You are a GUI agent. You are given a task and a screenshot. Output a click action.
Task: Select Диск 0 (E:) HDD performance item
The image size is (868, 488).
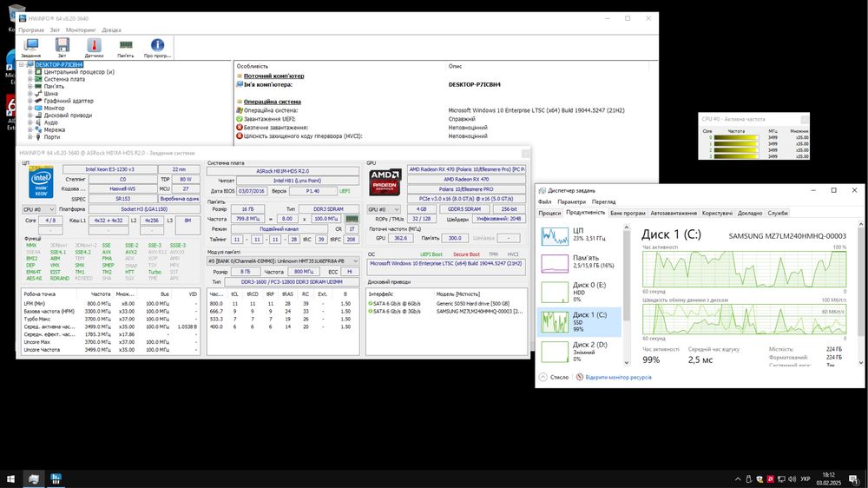pyautogui.click(x=580, y=292)
